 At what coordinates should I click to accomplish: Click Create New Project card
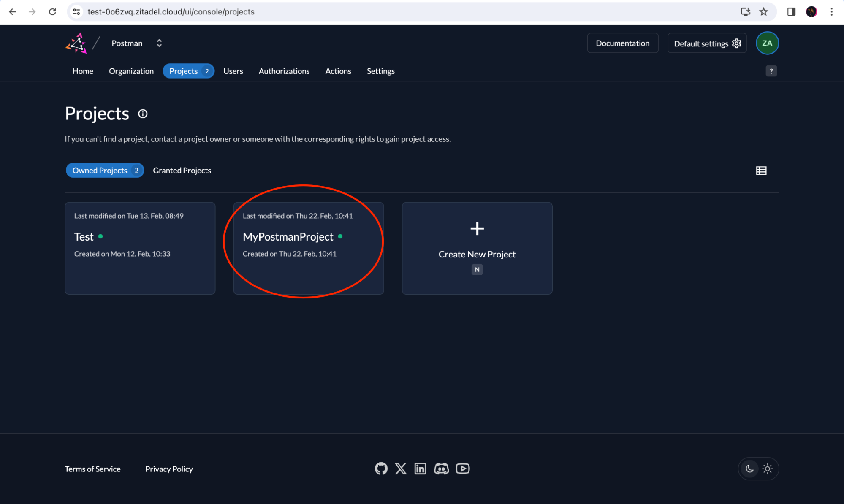click(x=477, y=248)
